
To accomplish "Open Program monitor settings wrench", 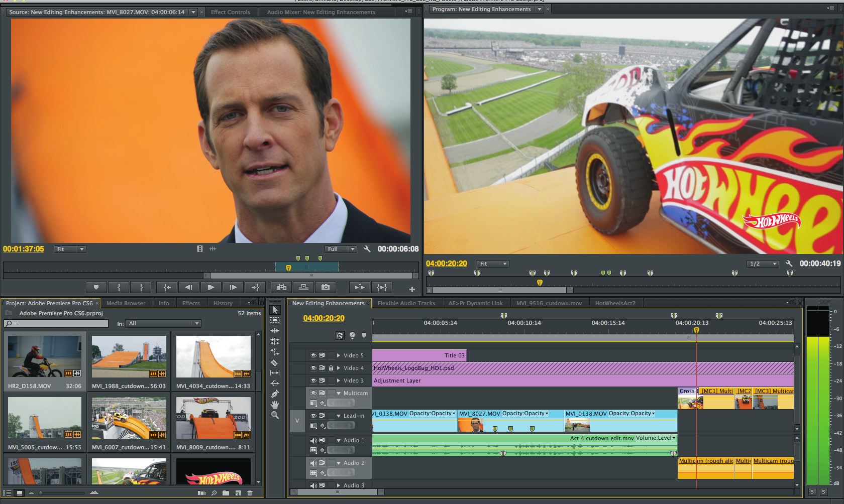I will click(x=789, y=264).
